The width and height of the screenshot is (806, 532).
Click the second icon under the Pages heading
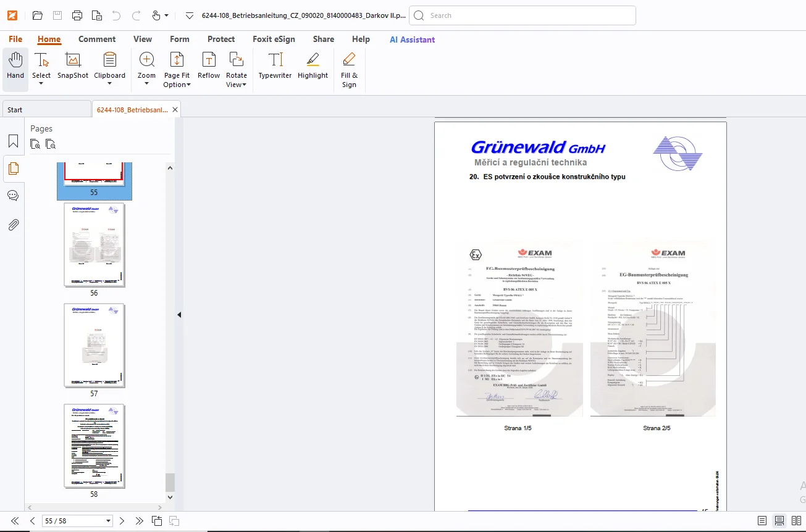pyautogui.click(x=51, y=144)
